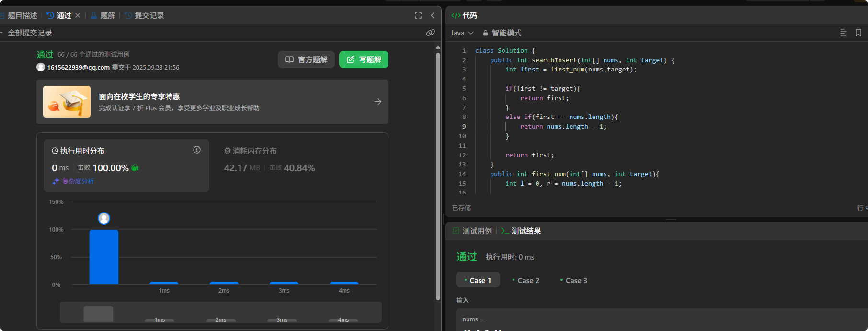Click the left panel vertical scrollbar
The image size is (868, 331).
pyautogui.click(x=438, y=177)
